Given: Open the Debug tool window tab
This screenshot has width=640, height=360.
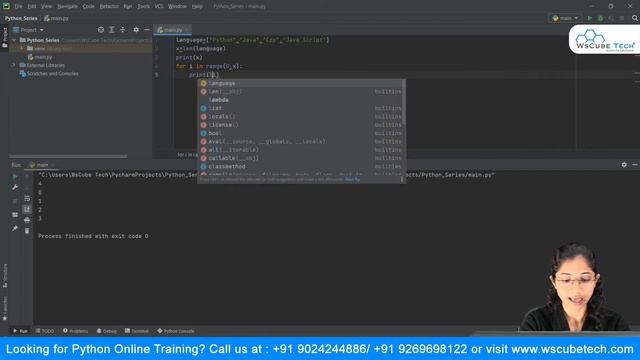Looking at the screenshot, I should [x=107, y=331].
